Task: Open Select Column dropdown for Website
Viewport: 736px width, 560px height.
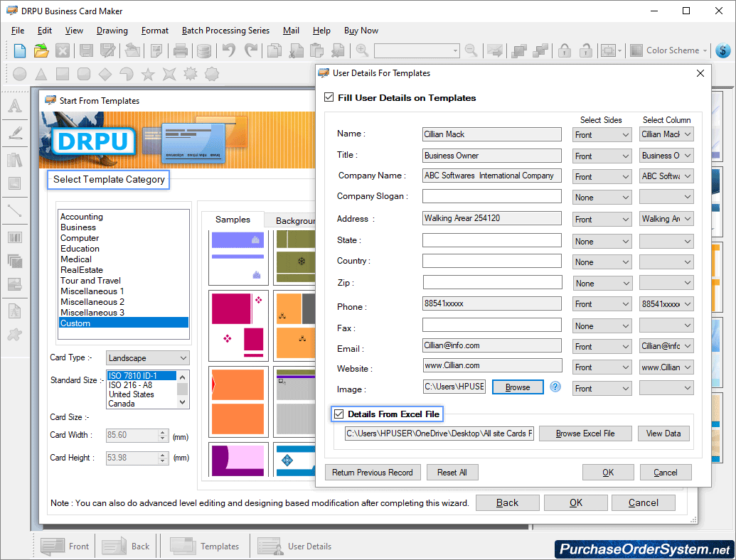Action: coord(666,367)
